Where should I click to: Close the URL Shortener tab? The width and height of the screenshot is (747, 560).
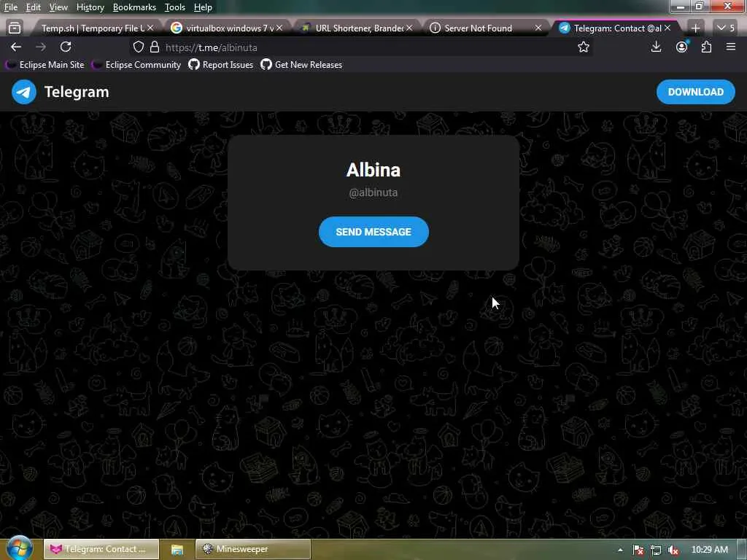tap(409, 28)
